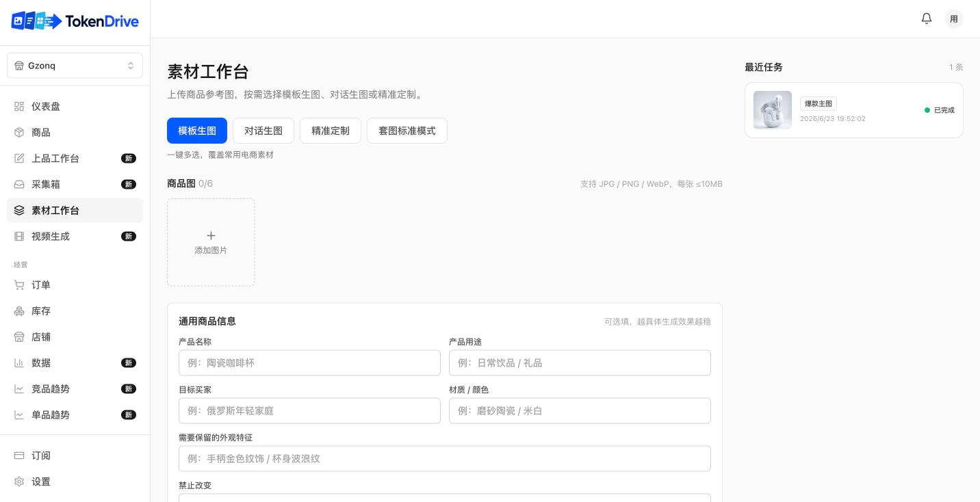Screen dimensions: 980x502
Task: Open 商品 menu item
Action: click(75, 133)
